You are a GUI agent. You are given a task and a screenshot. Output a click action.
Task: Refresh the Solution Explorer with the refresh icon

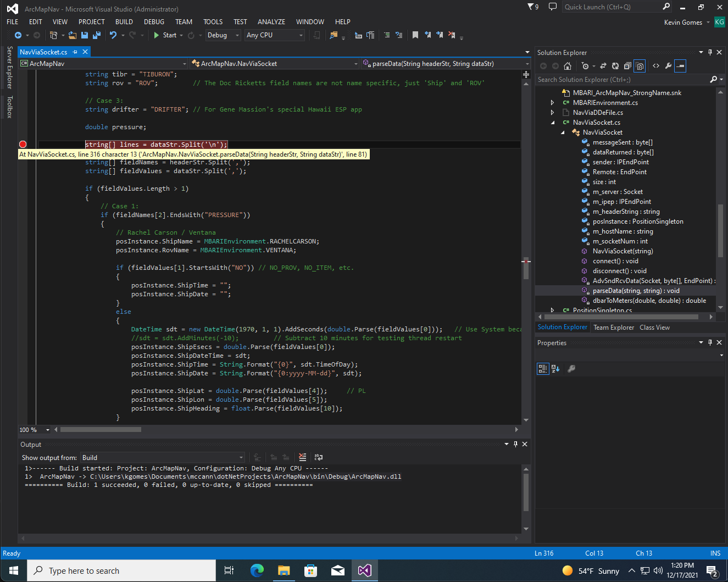(615, 66)
